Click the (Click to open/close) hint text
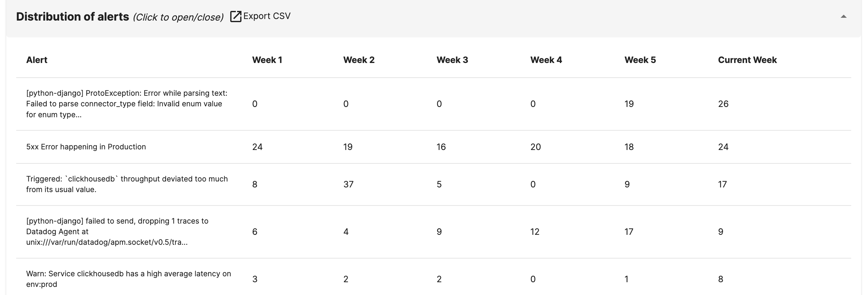 178,17
